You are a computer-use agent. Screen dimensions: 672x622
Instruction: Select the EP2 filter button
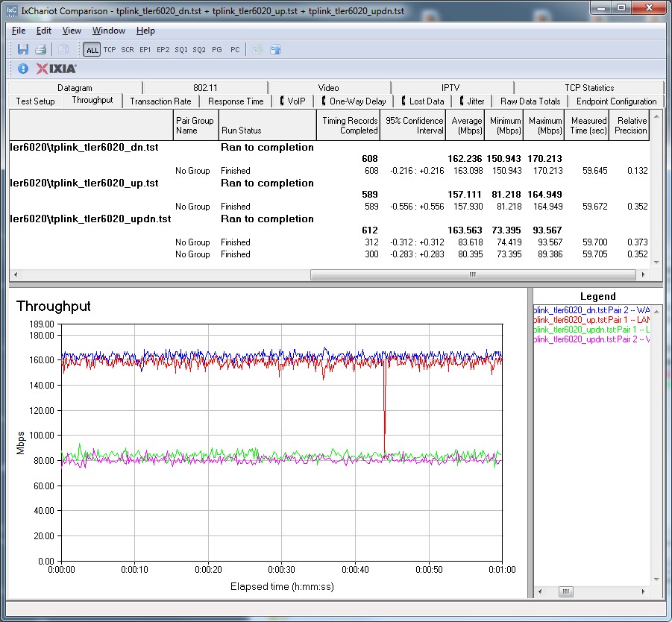(163, 50)
